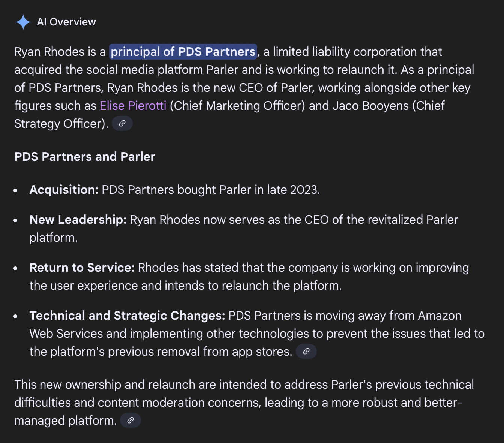Click the bullet point beside New Leadership
Screen dimensions: 504x443
[x=16, y=220]
